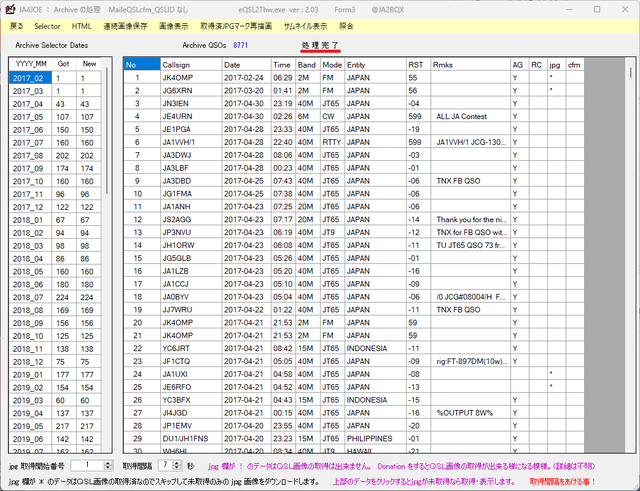
Task: Click the 取得間隔 interval input field
Action: [166, 465]
